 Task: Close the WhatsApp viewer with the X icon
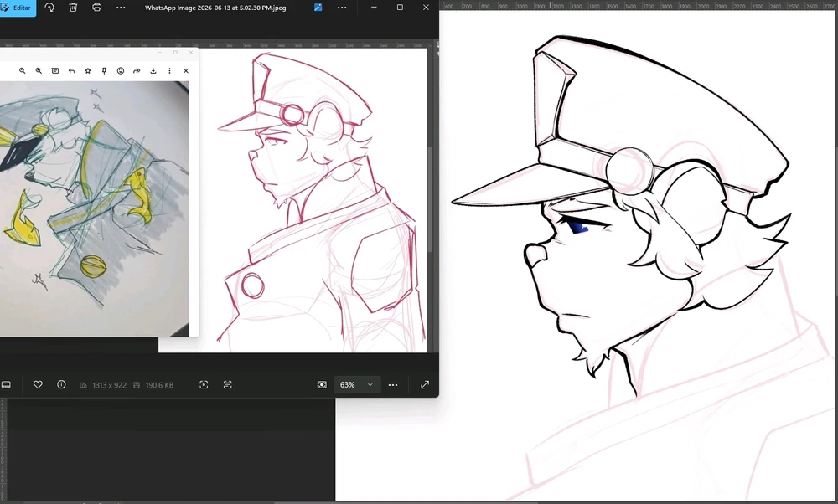[x=186, y=70]
